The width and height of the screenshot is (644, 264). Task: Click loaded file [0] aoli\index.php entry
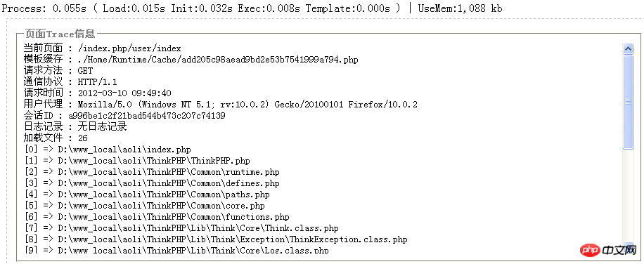tap(108, 150)
